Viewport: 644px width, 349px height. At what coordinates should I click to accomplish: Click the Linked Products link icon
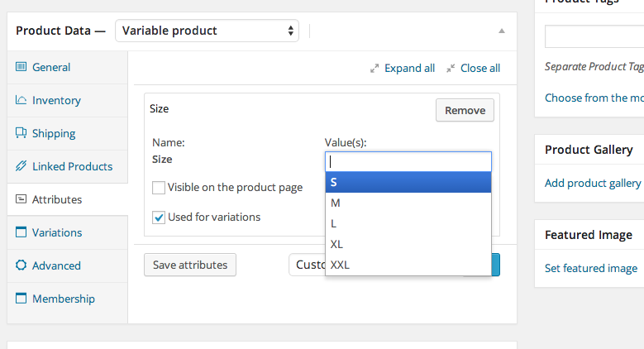pyautogui.click(x=21, y=166)
